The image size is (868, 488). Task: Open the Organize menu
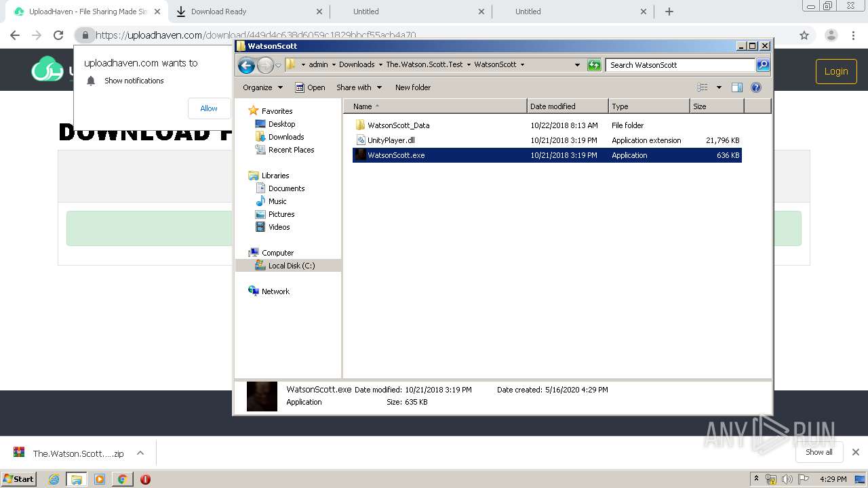(x=262, y=87)
